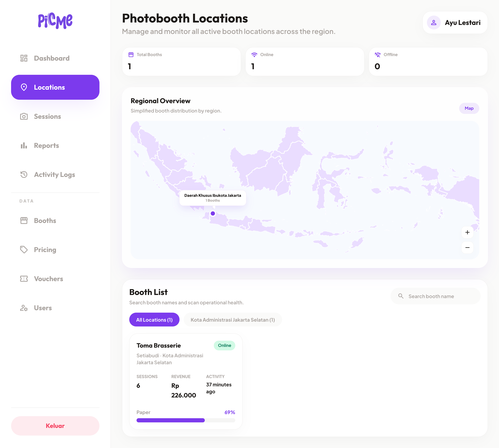Open the Toma Brasserie booth card title
Image resolution: width=499 pixels, height=448 pixels.
click(159, 345)
